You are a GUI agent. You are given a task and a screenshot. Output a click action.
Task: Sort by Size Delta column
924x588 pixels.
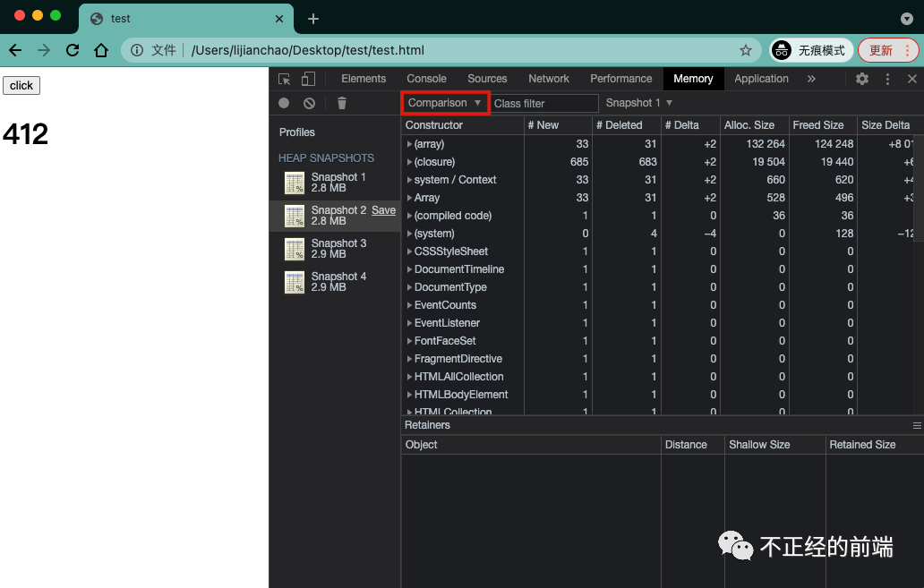pos(889,125)
